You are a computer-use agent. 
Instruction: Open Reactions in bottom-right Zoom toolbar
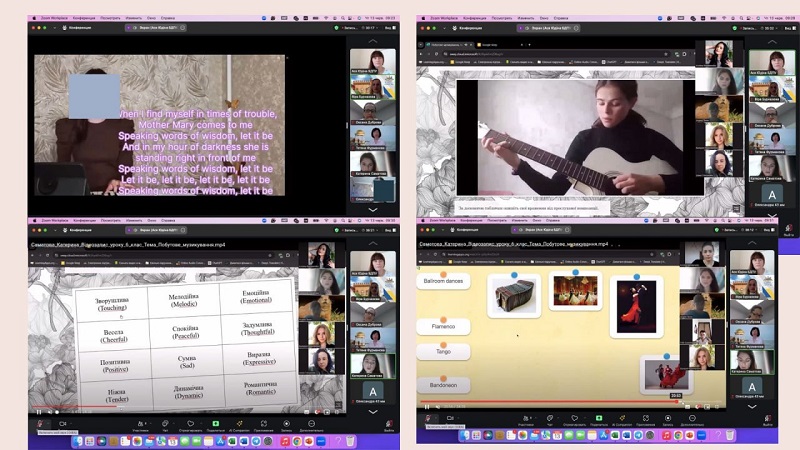pos(574,420)
